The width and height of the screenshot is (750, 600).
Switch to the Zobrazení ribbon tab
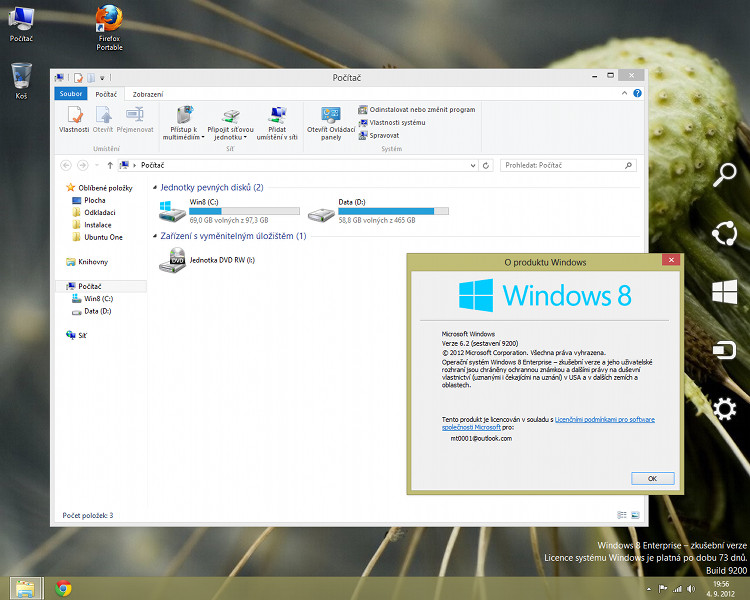(x=148, y=94)
